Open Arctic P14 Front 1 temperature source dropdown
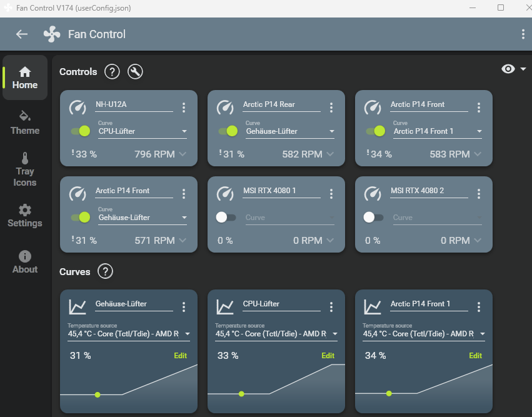 [x=424, y=334]
